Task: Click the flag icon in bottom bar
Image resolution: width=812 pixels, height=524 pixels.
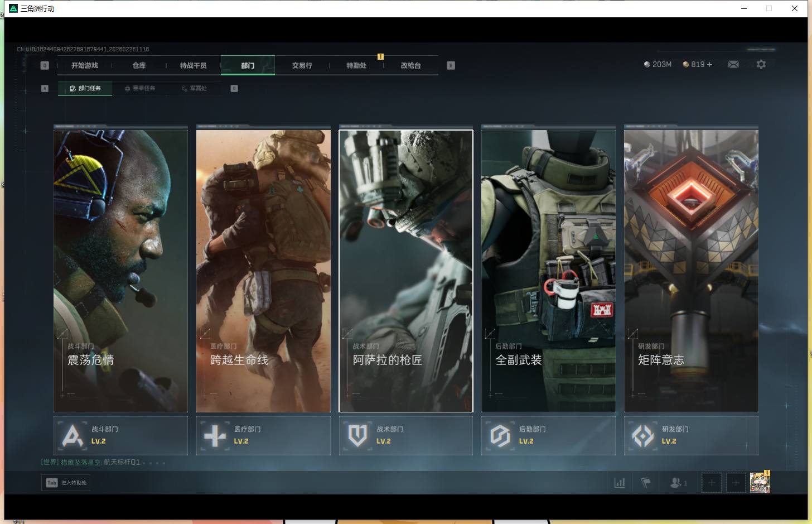Action: pos(646,483)
